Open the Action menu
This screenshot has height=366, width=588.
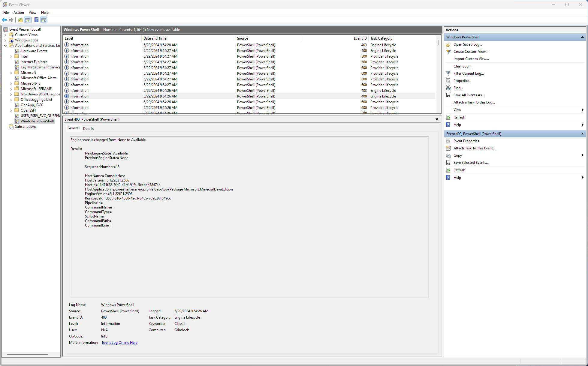coord(19,13)
